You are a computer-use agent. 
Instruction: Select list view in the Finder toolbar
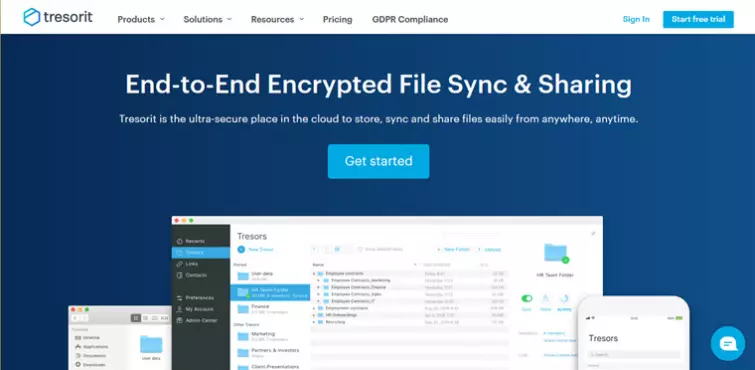pos(145,318)
